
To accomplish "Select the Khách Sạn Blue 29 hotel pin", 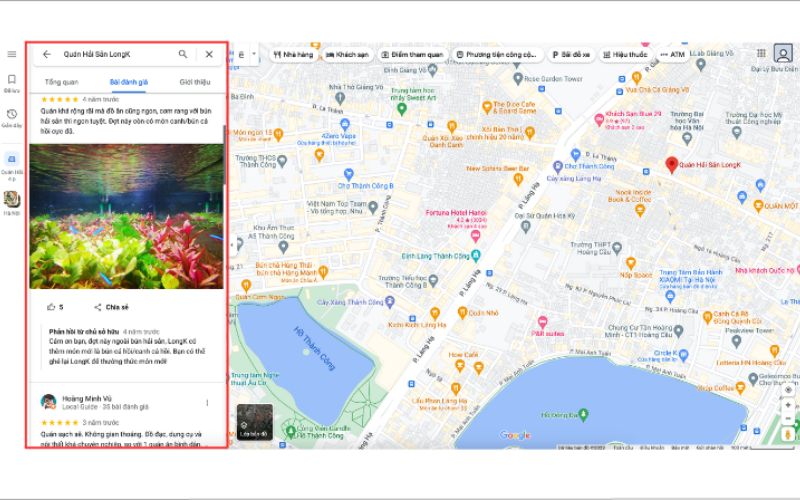I will pyautogui.click(x=599, y=120).
